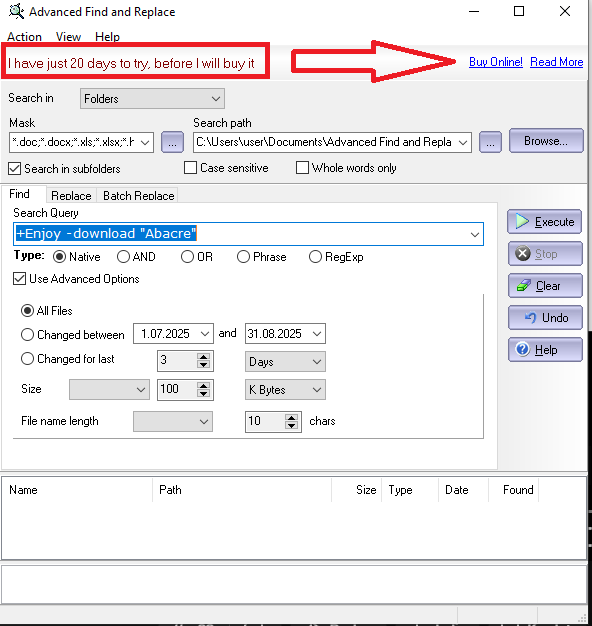Decrease the Changed for last value
The width and height of the screenshot is (592, 626).
point(204,365)
